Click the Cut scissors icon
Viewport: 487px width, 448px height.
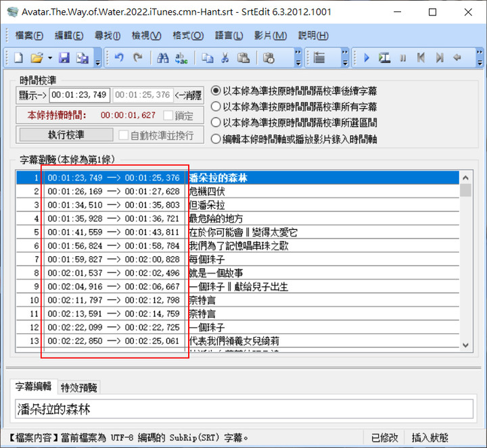click(x=225, y=57)
